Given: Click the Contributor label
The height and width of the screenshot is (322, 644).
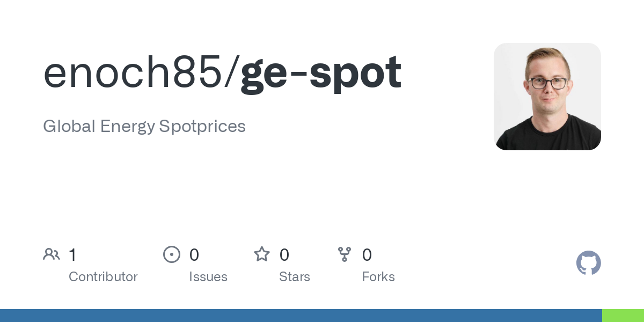Looking at the screenshot, I should tap(103, 277).
